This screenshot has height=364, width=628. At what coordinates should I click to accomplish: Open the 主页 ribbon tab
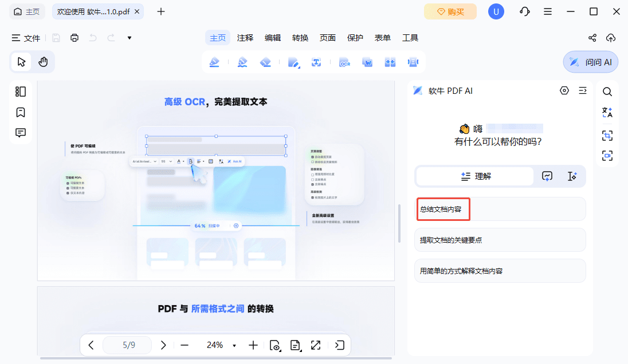coord(218,38)
